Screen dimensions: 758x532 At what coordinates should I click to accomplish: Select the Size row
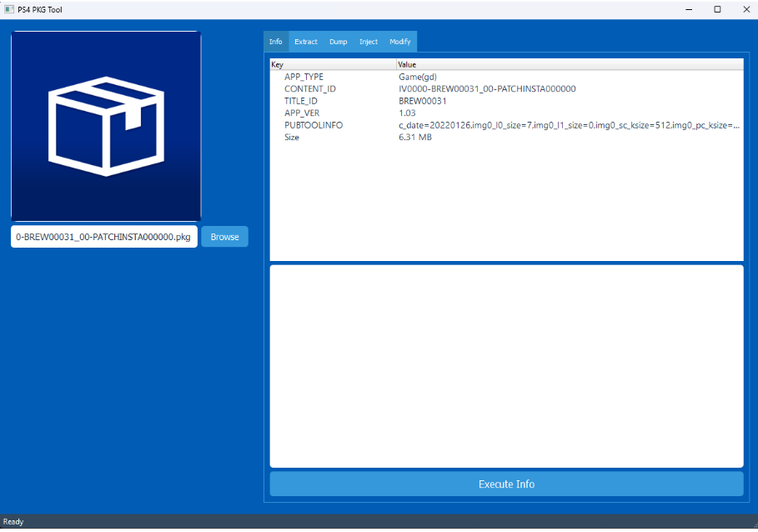click(x=292, y=138)
